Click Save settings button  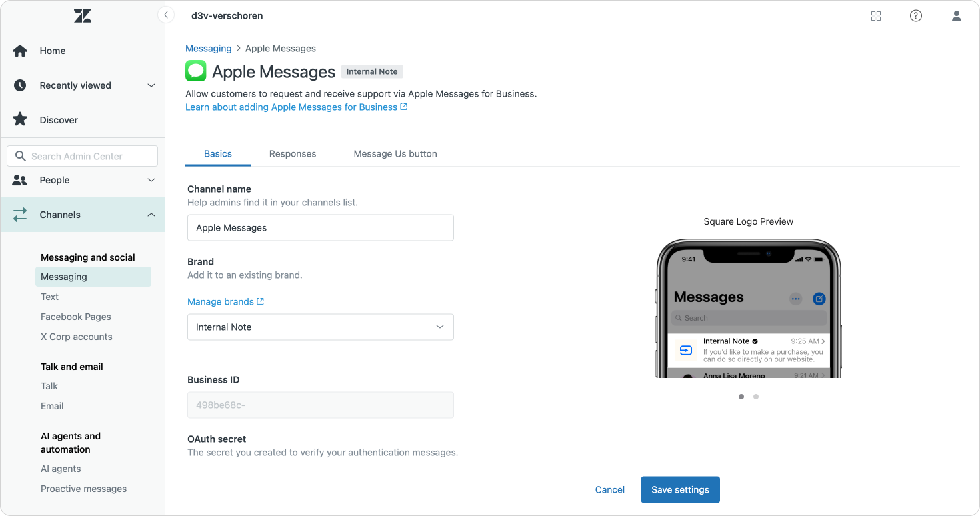(x=680, y=490)
